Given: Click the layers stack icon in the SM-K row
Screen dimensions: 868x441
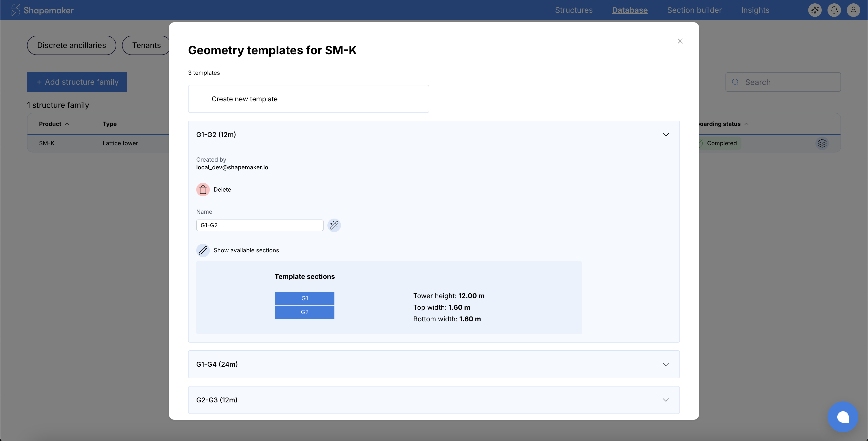Looking at the screenshot, I should 822,143.
